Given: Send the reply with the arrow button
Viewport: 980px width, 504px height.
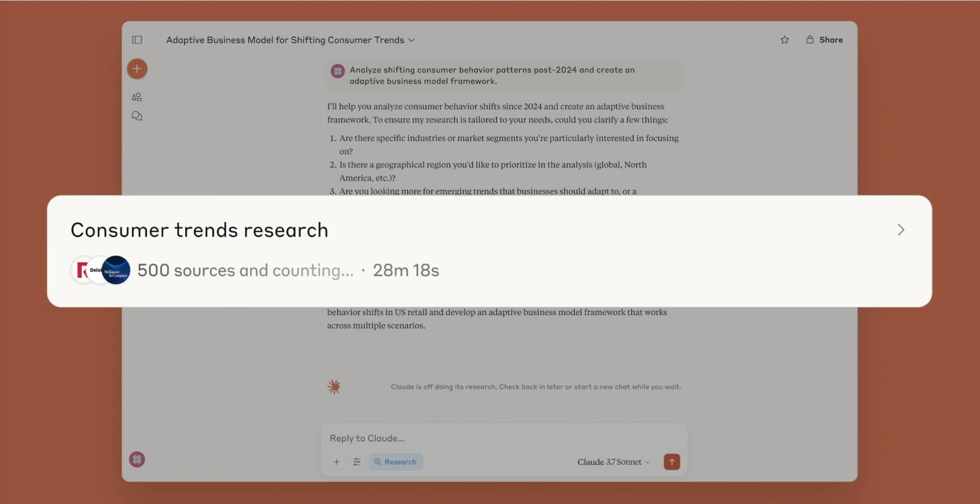Looking at the screenshot, I should coord(672,461).
